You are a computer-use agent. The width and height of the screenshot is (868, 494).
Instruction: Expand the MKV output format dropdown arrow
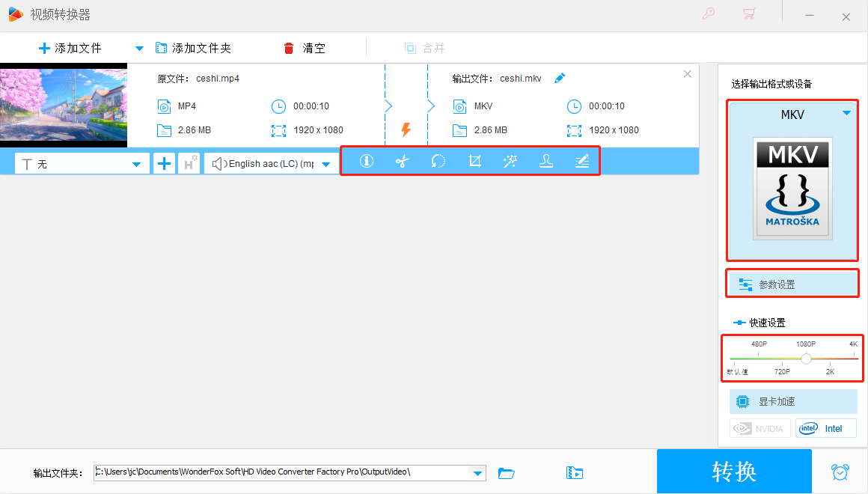point(846,113)
